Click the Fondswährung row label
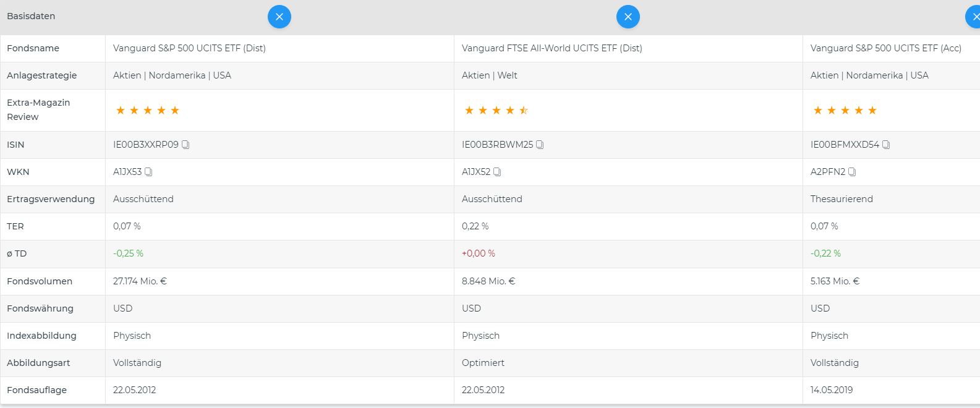The width and height of the screenshot is (980, 408). pyautogui.click(x=40, y=308)
